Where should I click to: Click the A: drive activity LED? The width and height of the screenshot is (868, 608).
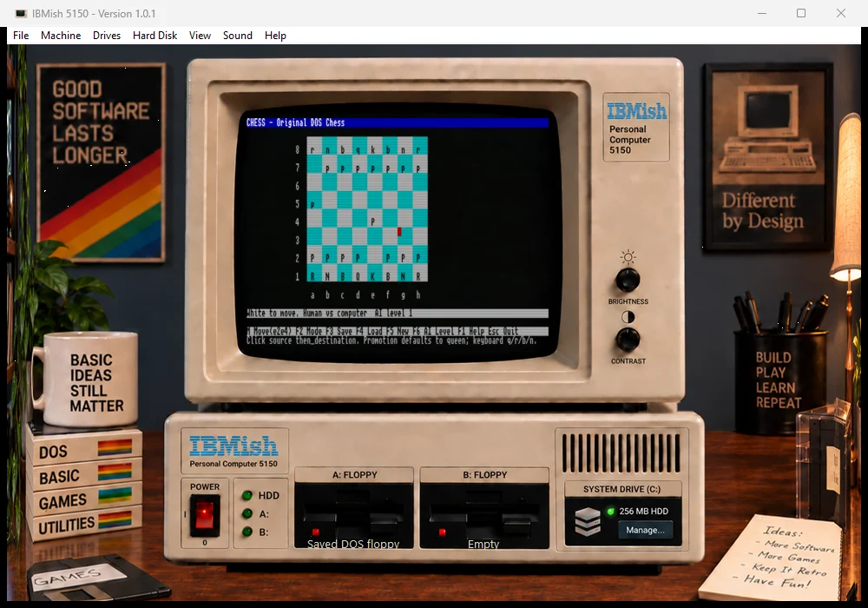[x=247, y=513]
